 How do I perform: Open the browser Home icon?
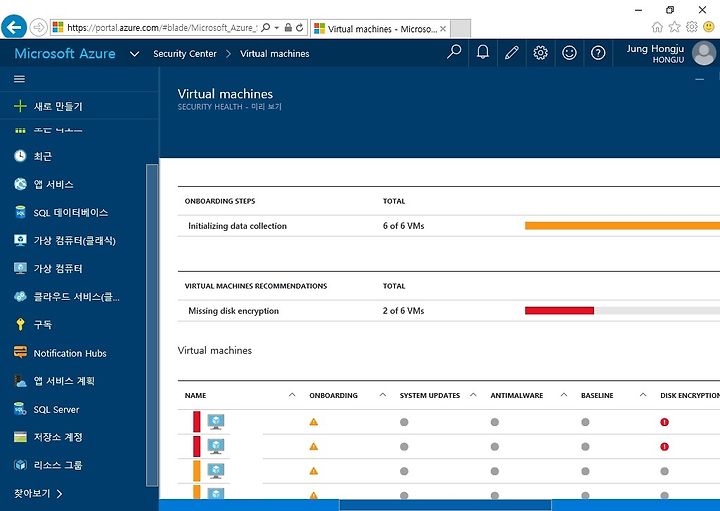[657, 27]
